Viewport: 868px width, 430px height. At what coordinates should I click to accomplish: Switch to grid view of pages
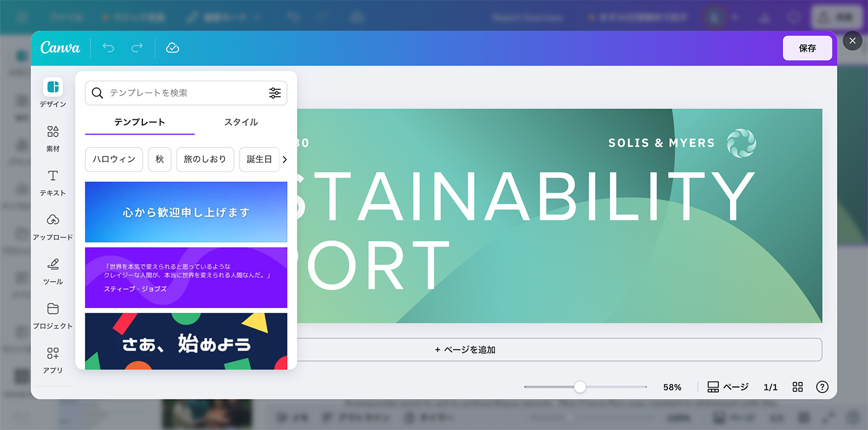[797, 387]
